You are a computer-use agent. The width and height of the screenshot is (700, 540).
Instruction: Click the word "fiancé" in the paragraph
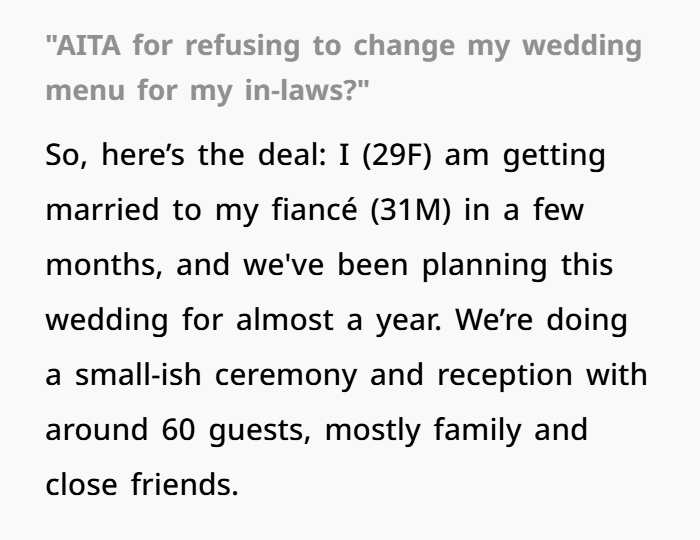coord(315,209)
